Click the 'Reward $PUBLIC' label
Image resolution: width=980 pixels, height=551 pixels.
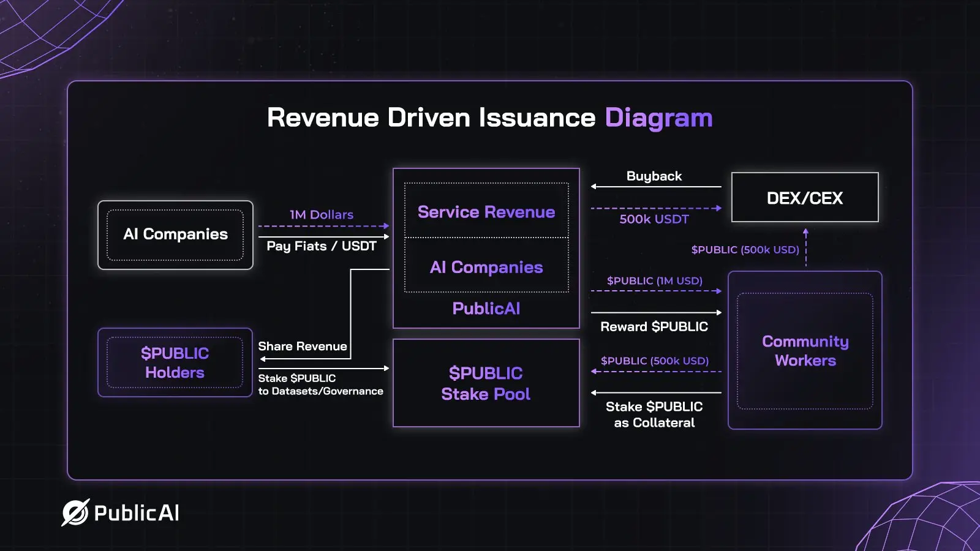click(654, 327)
